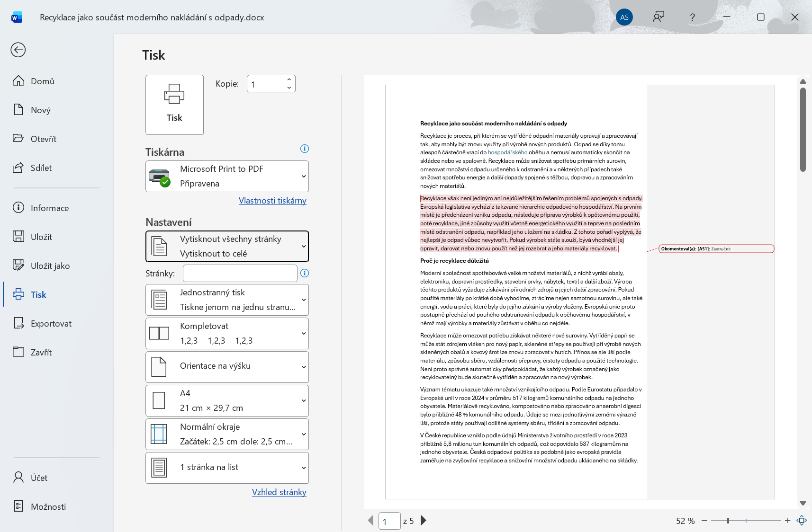The width and height of the screenshot is (812, 532).
Task: Open the Sdílet menu item
Action: click(57, 168)
